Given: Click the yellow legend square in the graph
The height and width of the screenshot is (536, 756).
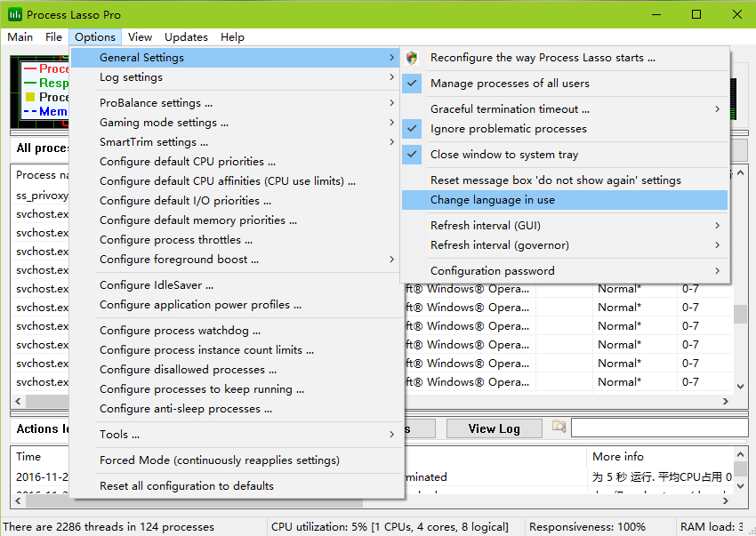Looking at the screenshot, I should 29,97.
